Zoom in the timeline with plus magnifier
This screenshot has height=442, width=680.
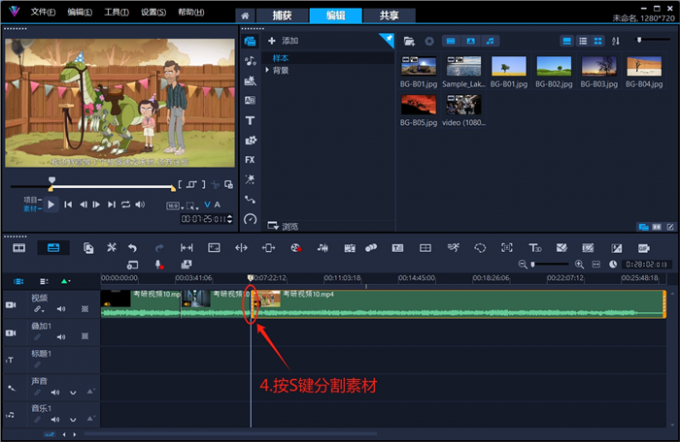[x=579, y=264]
